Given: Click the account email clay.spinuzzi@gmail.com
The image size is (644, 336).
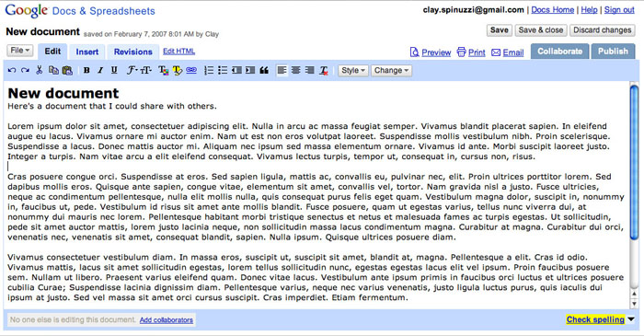Looking at the screenshot, I should [474, 10].
